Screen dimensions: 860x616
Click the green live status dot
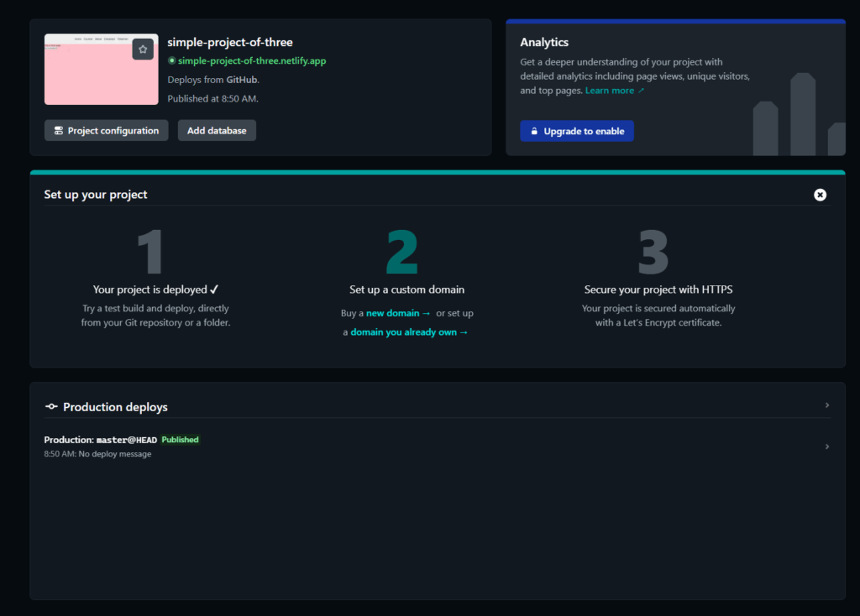click(171, 60)
